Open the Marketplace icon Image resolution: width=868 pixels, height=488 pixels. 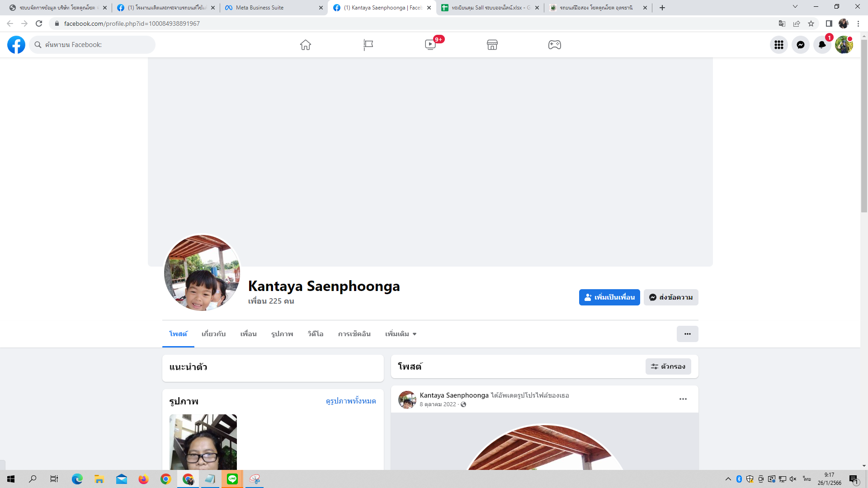pos(492,45)
